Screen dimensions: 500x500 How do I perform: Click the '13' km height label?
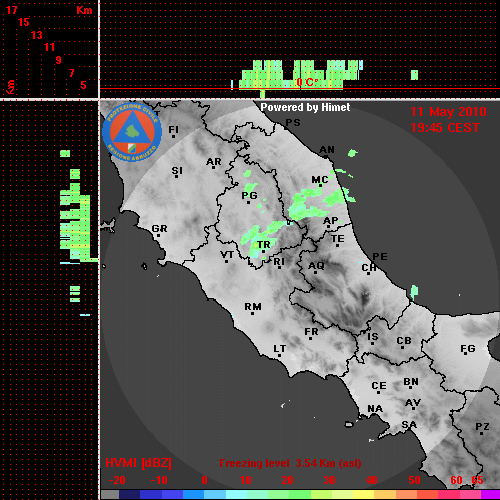coord(37,35)
